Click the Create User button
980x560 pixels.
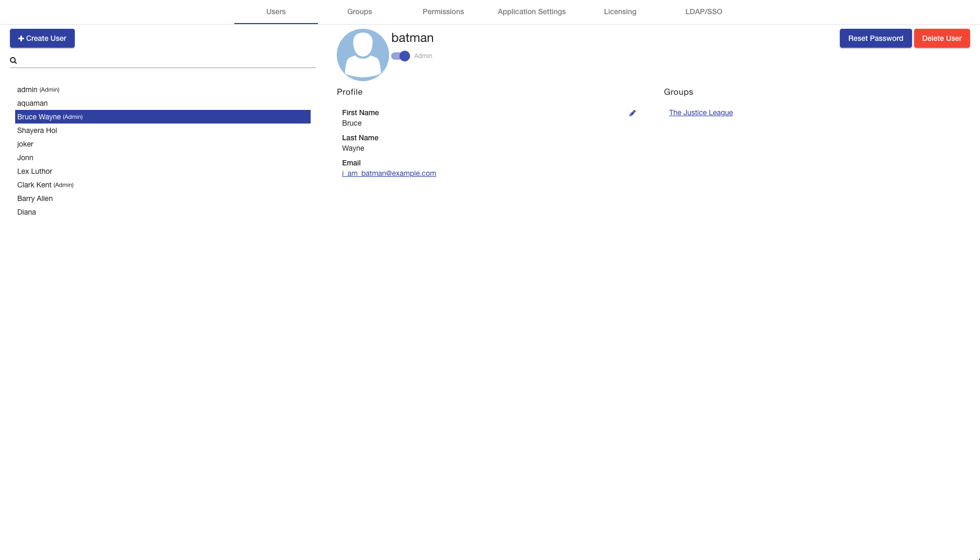(42, 38)
